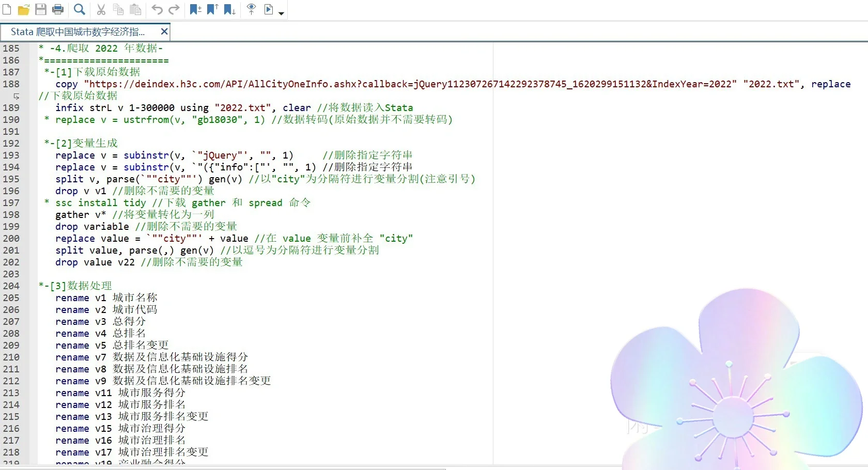Toggle a bookmark on the current line
The width and height of the screenshot is (868, 470).
click(195, 9)
